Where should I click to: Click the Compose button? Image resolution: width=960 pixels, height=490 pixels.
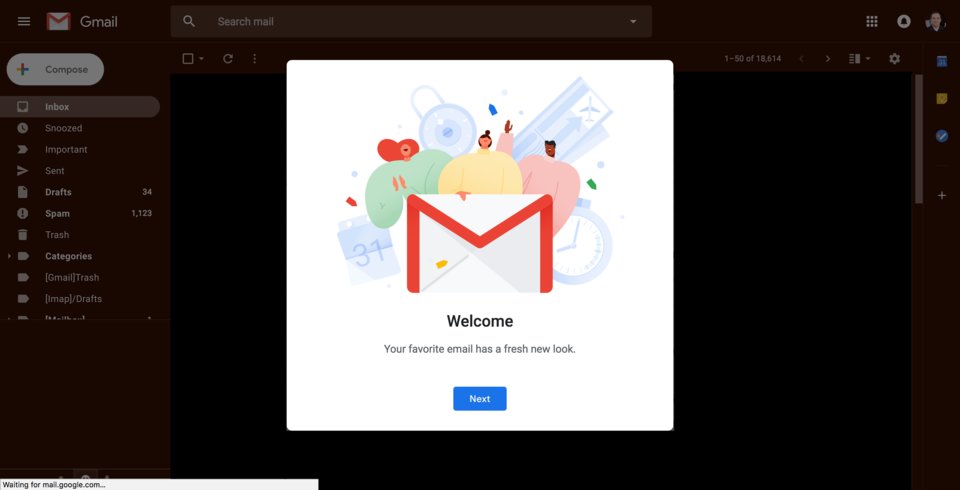(x=55, y=69)
